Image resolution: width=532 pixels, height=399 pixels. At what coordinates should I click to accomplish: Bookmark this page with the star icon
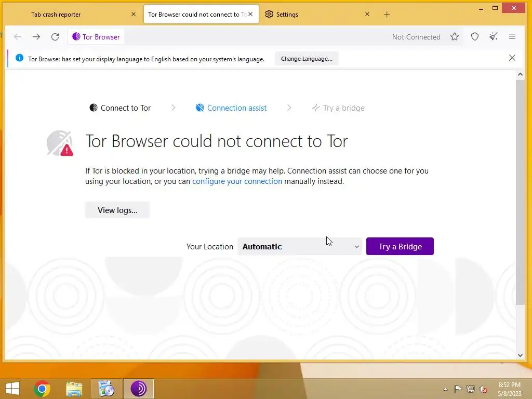(x=455, y=37)
